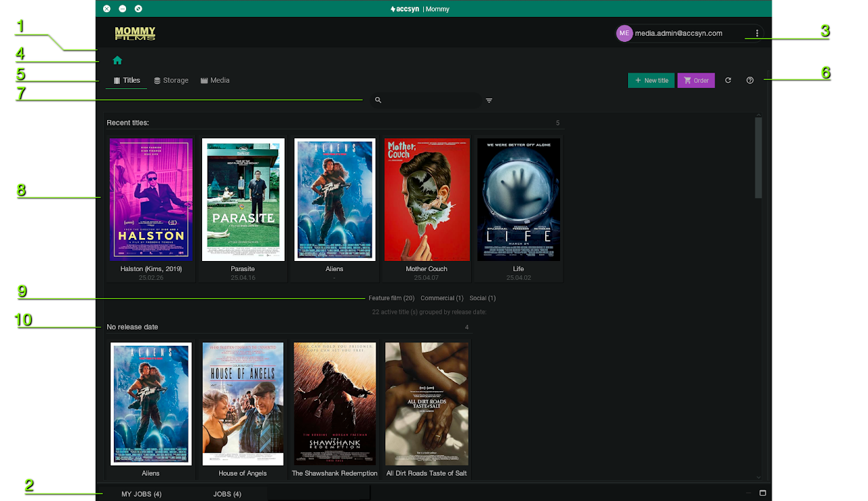The width and height of the screenshot is (868, 501).
Task: Open the Mother Couch poster
Action: [x=427, y=200]
